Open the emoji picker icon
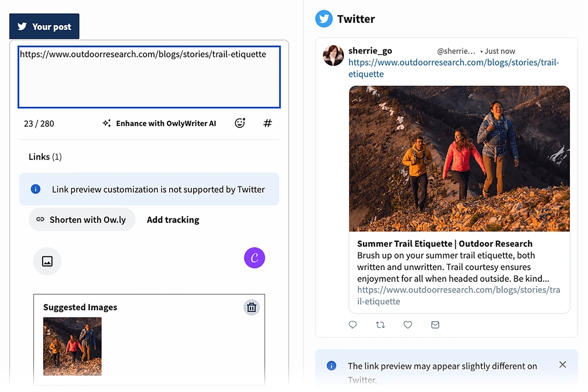The image size is (588, 392). 240,123
